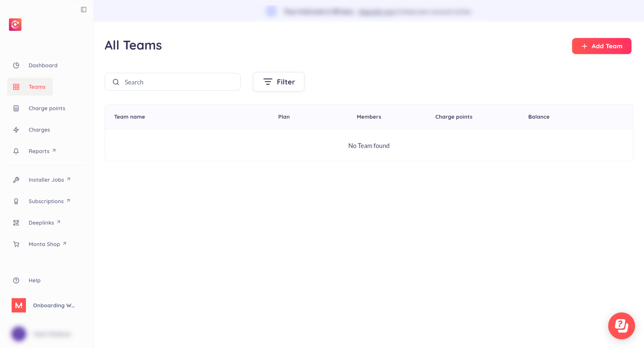Open Charge points in sidebar
The image size is (644, 348).
pyautogui.click(x=47, y=108)
